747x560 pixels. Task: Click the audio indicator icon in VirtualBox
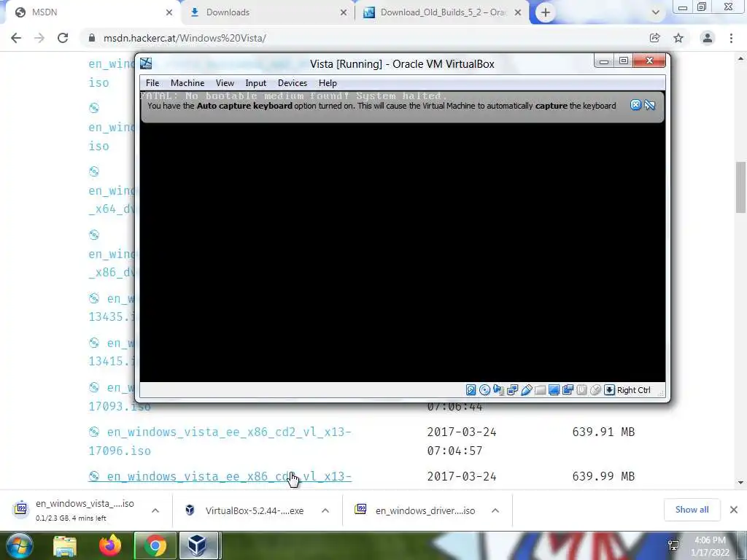[x=498, y=390]
